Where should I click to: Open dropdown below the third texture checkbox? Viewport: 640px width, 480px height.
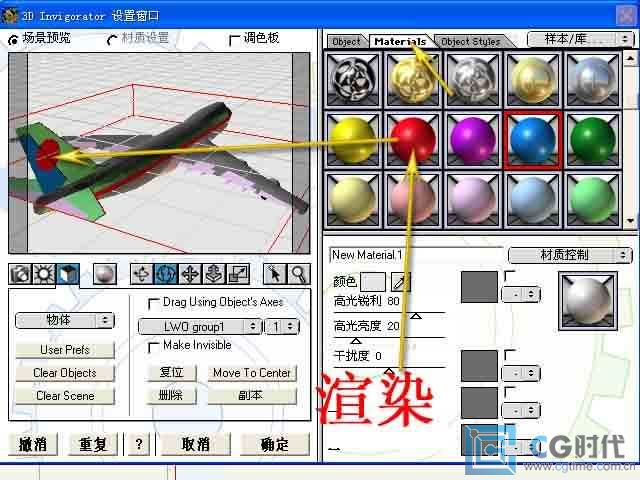521,411
